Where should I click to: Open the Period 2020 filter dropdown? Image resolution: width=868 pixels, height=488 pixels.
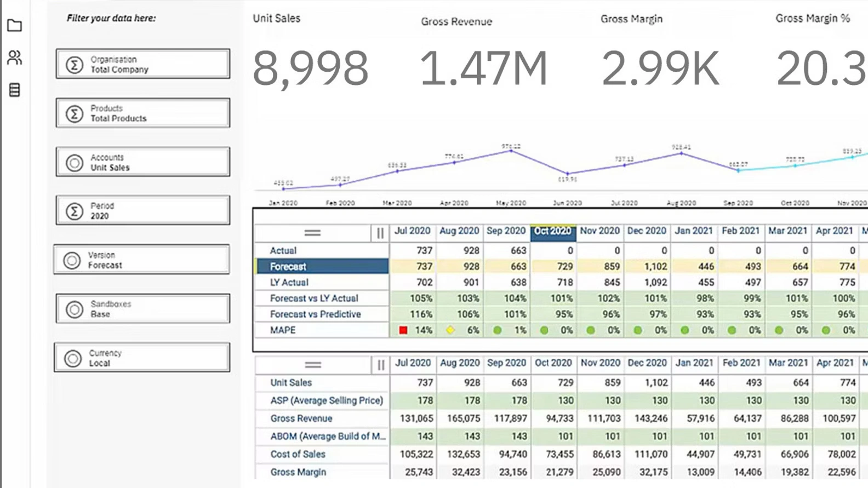[143, 211]
